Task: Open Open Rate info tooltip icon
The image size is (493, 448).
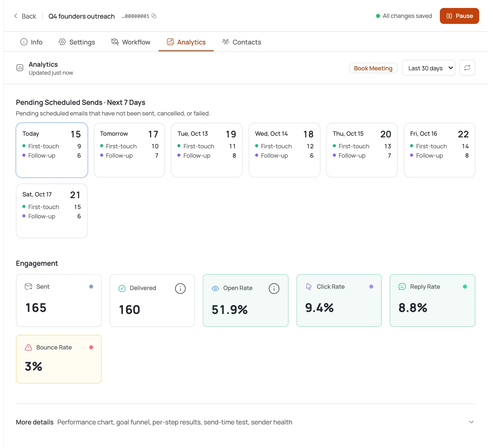Action: point(274,288)
